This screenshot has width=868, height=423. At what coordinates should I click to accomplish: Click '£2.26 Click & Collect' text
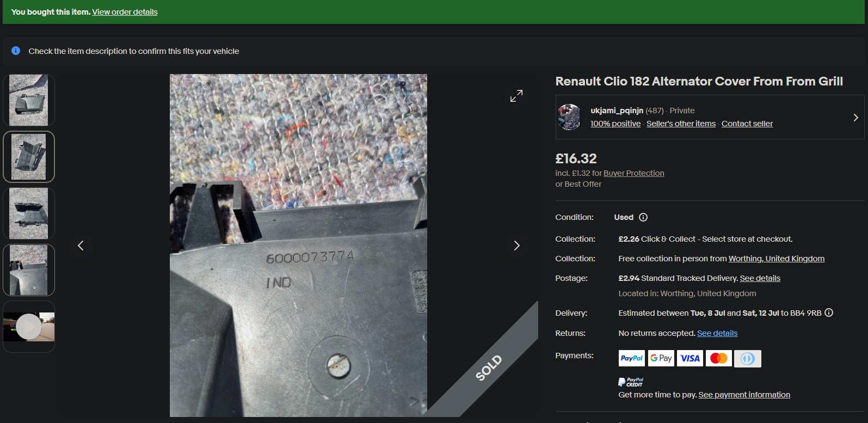[657, 239]
